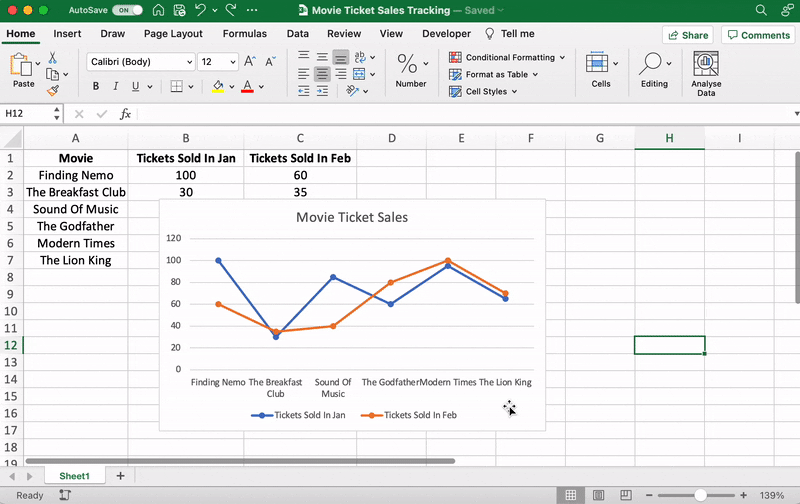Toggle Underline formatting
The height and width of the screenshot is (504, 800).
click(x=135, y=86)
